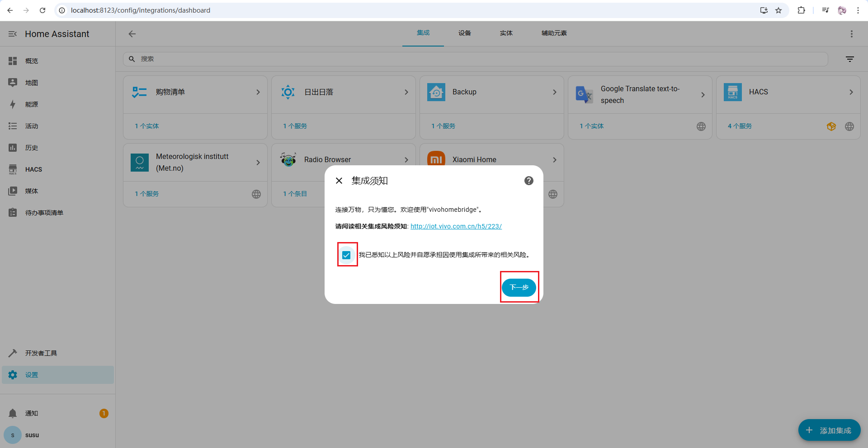Collapse the Home Assistant sidebar menu
The image size is (868, 448).
click(x=13, y=34)
